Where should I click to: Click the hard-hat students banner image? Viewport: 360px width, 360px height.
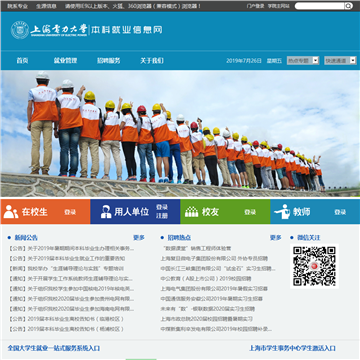[x=180, y=133]
